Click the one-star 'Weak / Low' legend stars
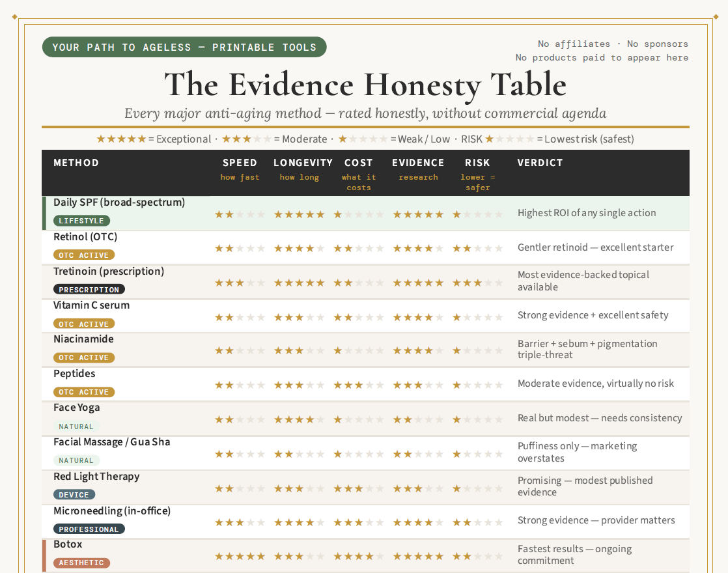The image size is (728, 573). click(x=363, y=139)
